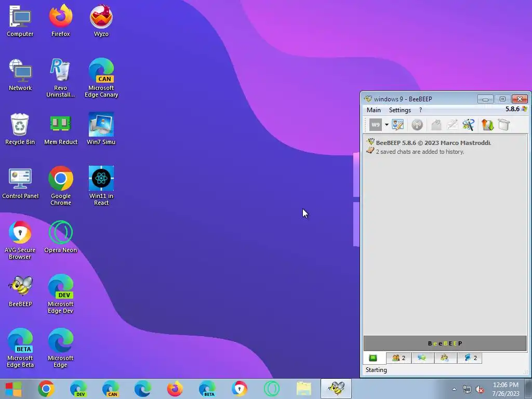Open the Main menu in BeeBEEP

click(x=374, y=110)
